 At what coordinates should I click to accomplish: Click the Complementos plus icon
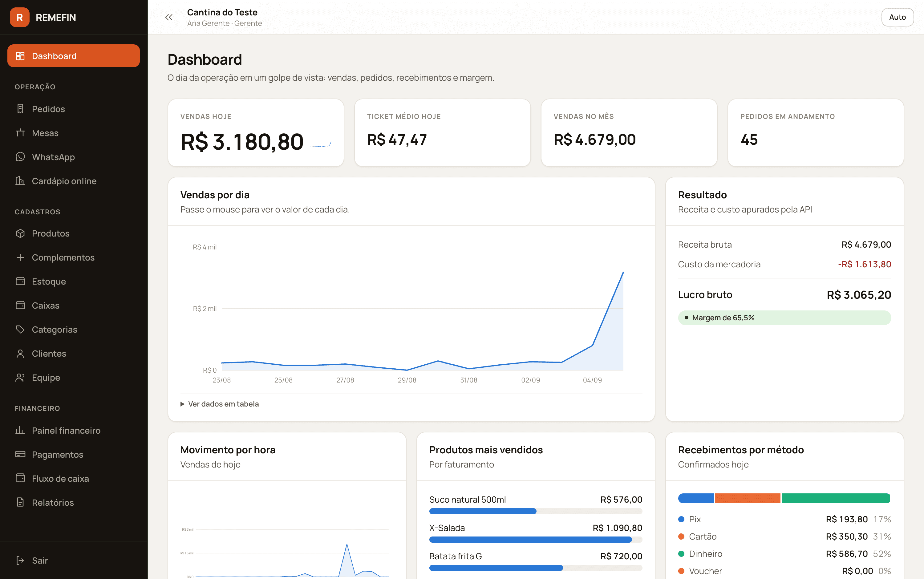(20, 257)
